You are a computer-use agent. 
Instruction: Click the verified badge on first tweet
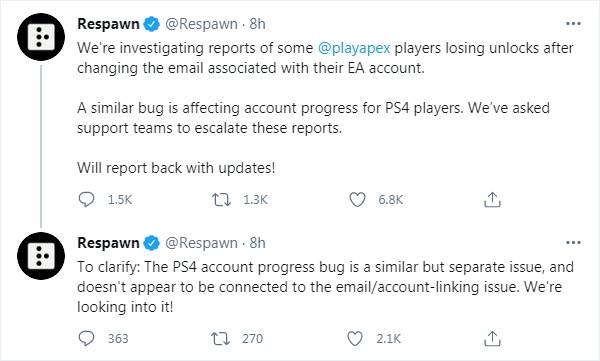[x=152, y=24]
